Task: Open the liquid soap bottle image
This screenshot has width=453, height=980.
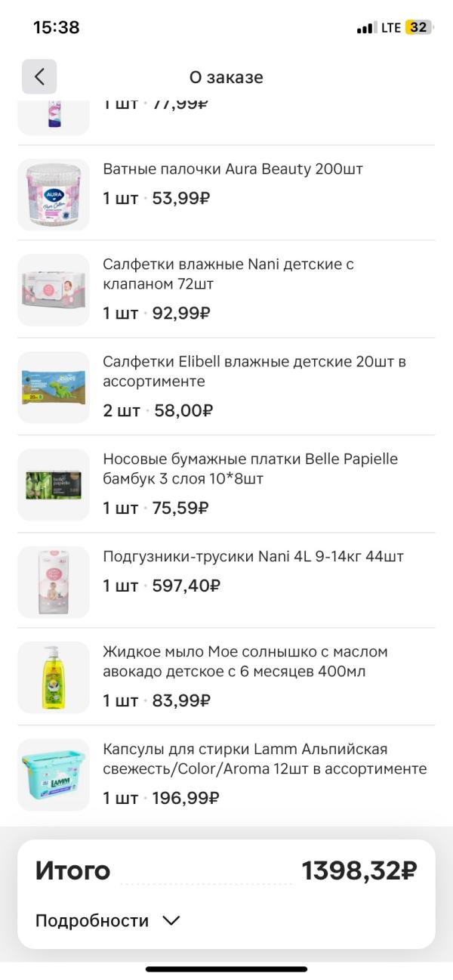Action: [x=54, y=678]
